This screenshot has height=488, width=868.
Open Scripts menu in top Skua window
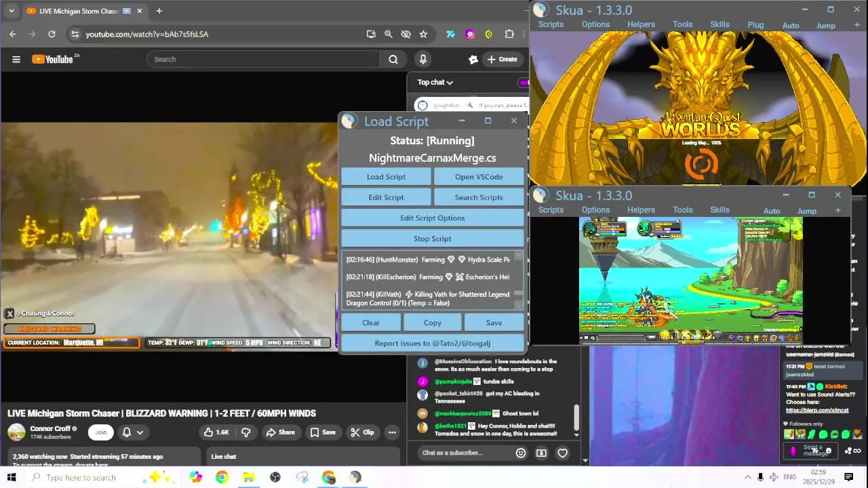coord(551,24)
